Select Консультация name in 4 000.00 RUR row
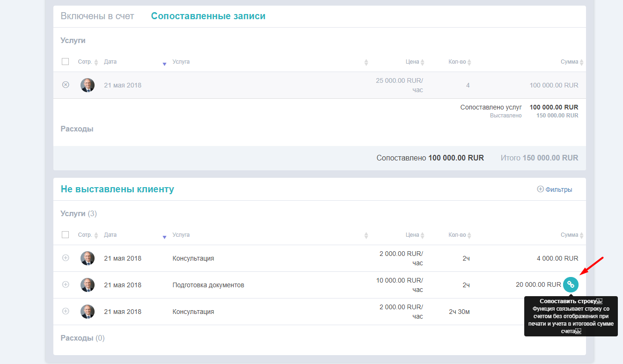This screenshot has width=623, height=364. click(x=193, y=258)
